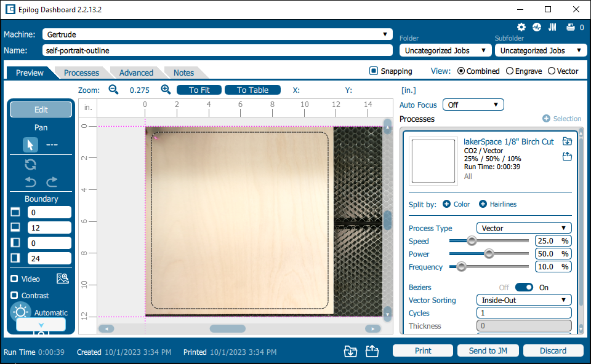Open the Auto Focus dropdown
Viewport: 591px width, 364px height.
tap(473, 105)
